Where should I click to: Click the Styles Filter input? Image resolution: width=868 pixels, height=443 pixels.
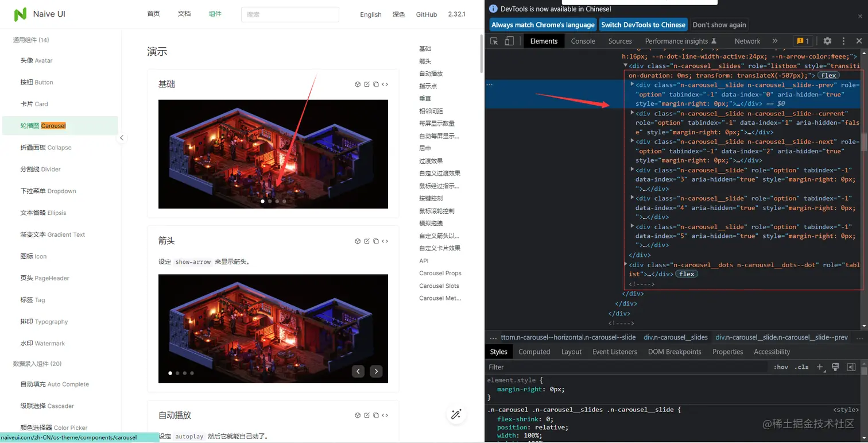tap(627, 367)
